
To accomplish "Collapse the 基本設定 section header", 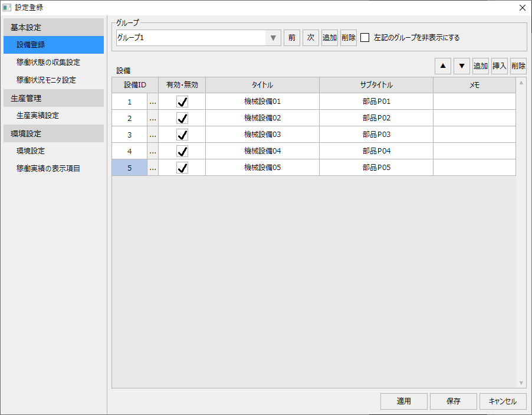I will point(53,27).
